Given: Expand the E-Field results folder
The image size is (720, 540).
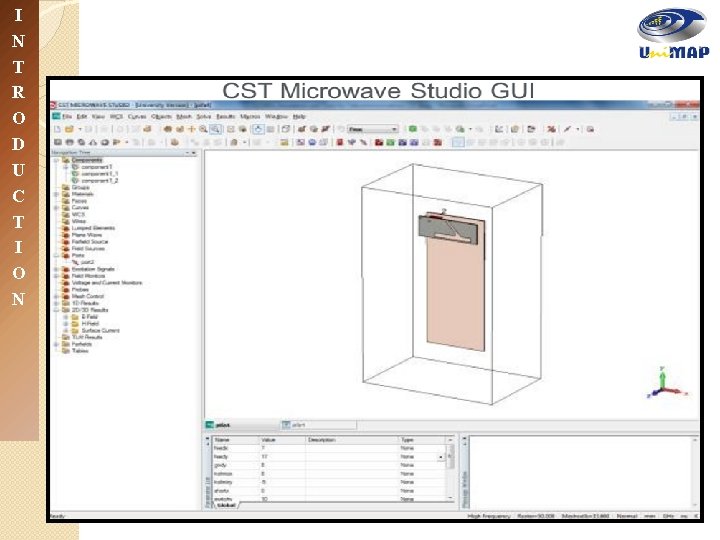Looking at the screenshot, I should pyautogui.click(x=66, y=317).
